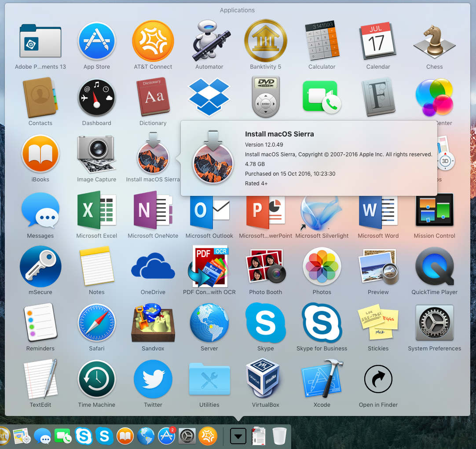Launch the Chess game
Screen dimensions: 476x449
pyautogui.click(x=434, y=41)
